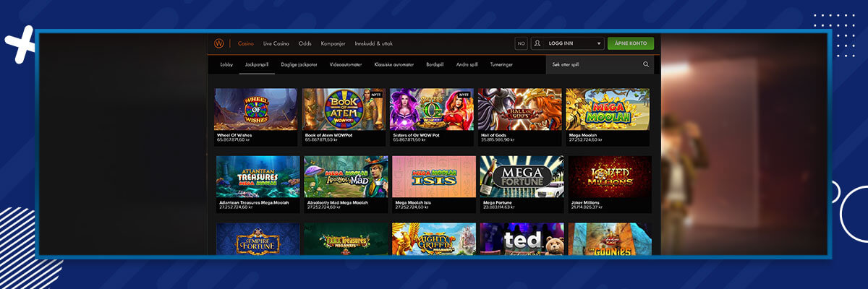Select the Jackpotspill tab

(257, 64)
